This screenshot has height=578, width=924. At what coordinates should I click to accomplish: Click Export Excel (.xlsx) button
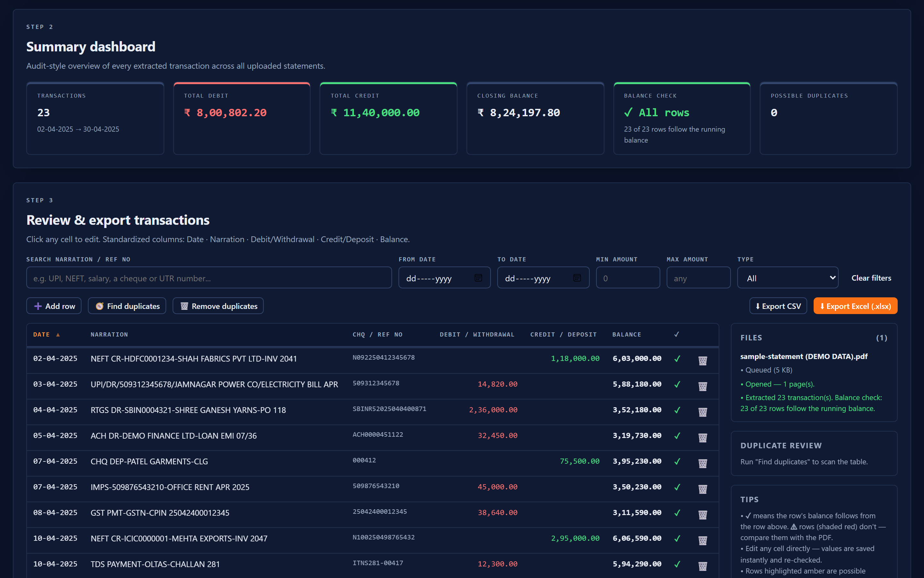(x=855, y=306)
